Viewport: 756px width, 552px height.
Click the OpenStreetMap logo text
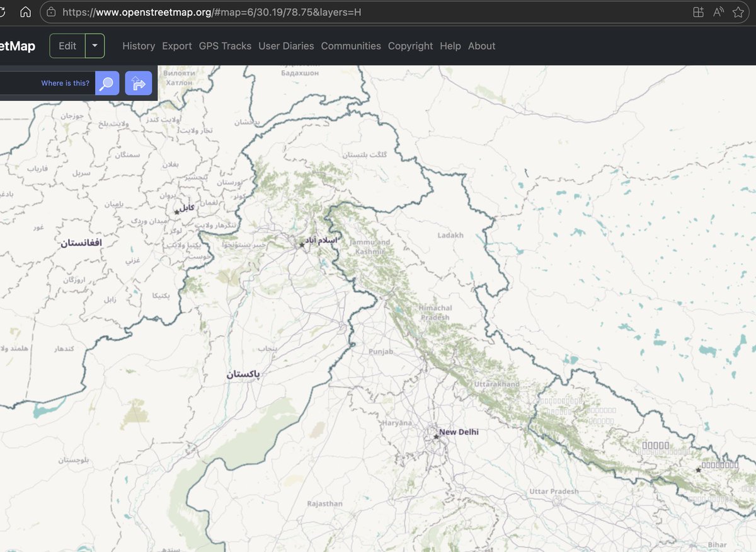coord(18,46)
